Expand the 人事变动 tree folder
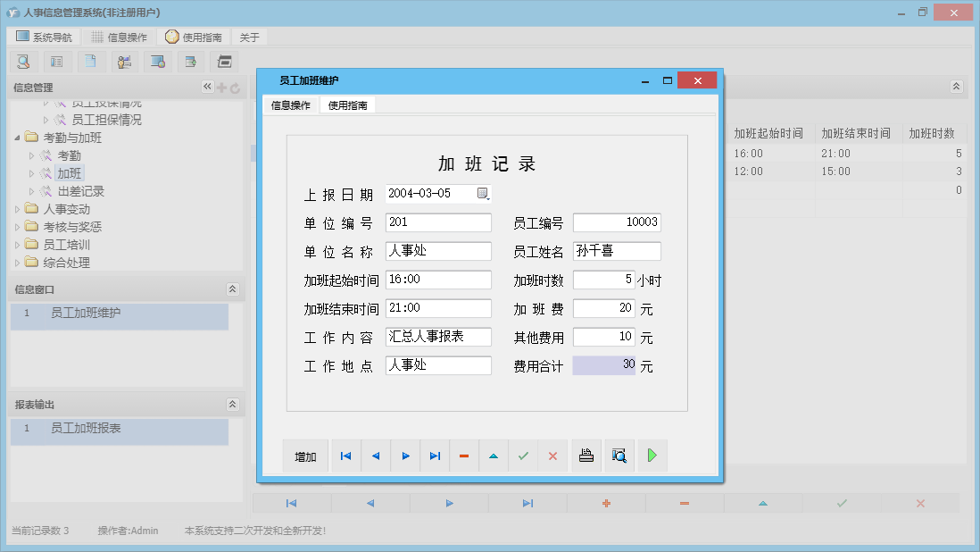The width and height of the screenshot is (980, 552). pos(18,209)
